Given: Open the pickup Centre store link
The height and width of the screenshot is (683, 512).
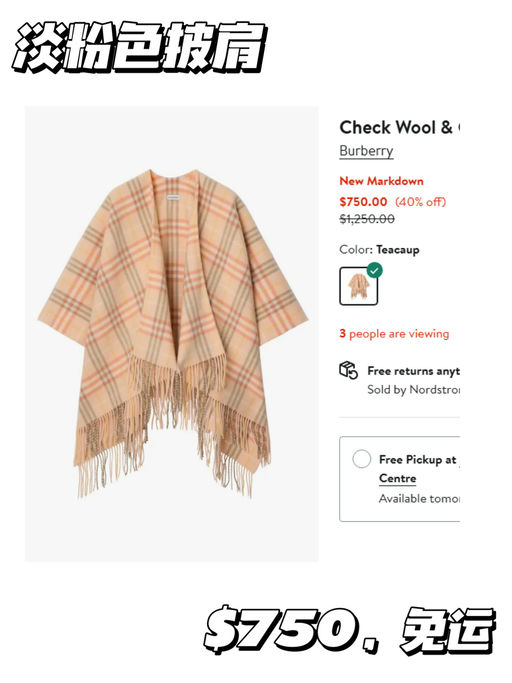Looking at the screenshot, I should tap(397, 478).
